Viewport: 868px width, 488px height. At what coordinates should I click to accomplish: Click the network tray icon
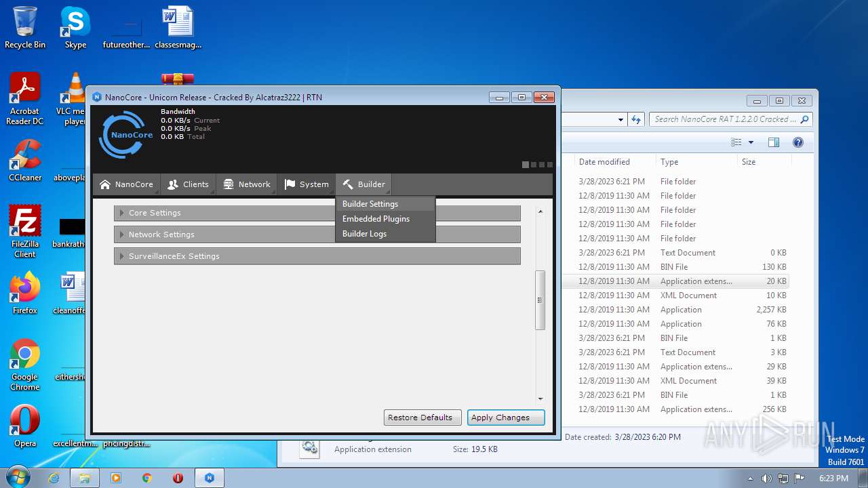(x=783, y=478)
